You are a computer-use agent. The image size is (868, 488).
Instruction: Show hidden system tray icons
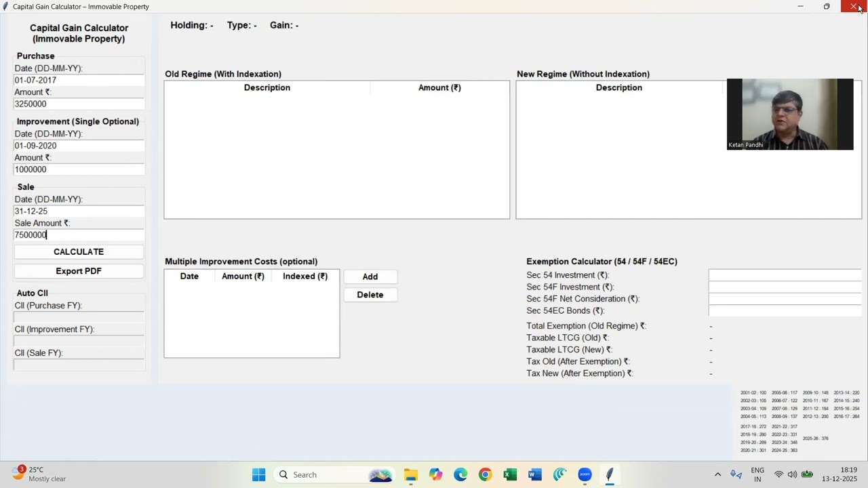point(717,474)
